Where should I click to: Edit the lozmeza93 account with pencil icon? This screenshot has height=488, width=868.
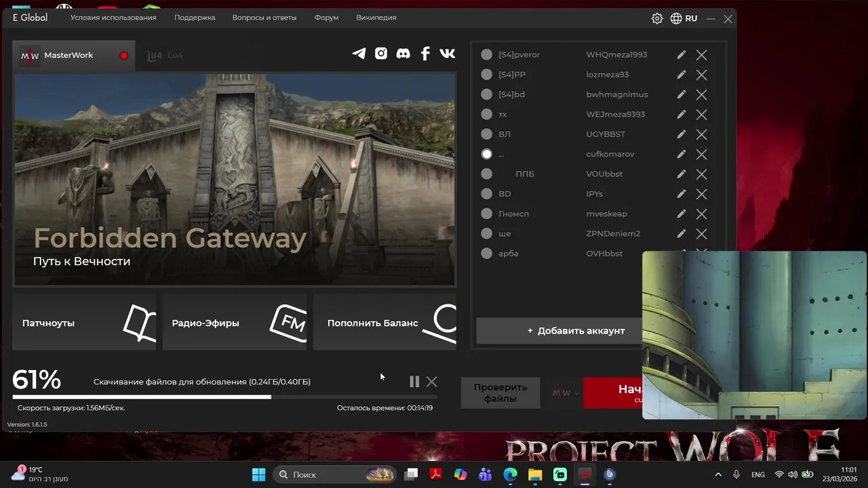(682, 75)
